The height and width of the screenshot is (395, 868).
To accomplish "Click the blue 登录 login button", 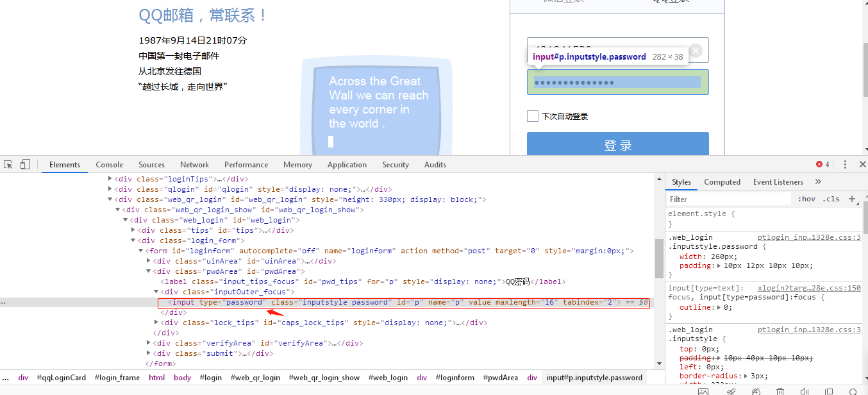I will pos(618,144).
